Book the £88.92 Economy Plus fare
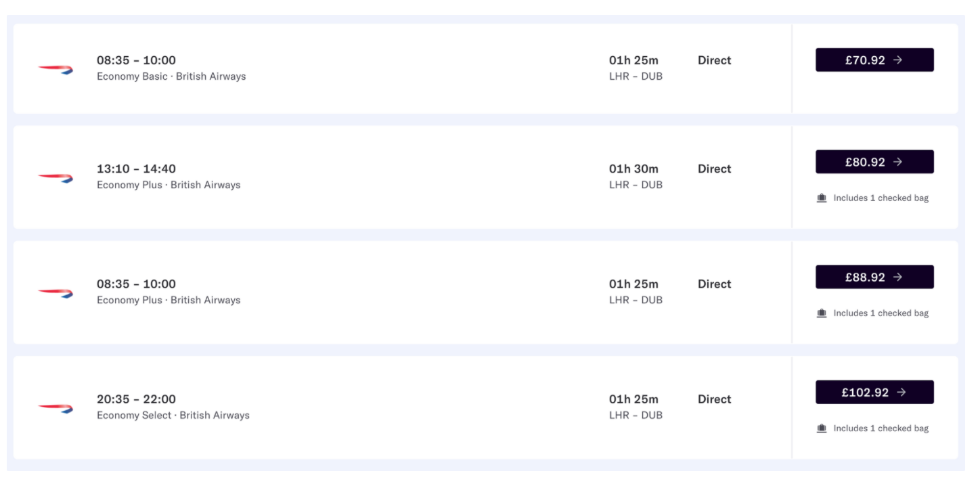This screenshot has height=486, width=980. pos(874,277)
